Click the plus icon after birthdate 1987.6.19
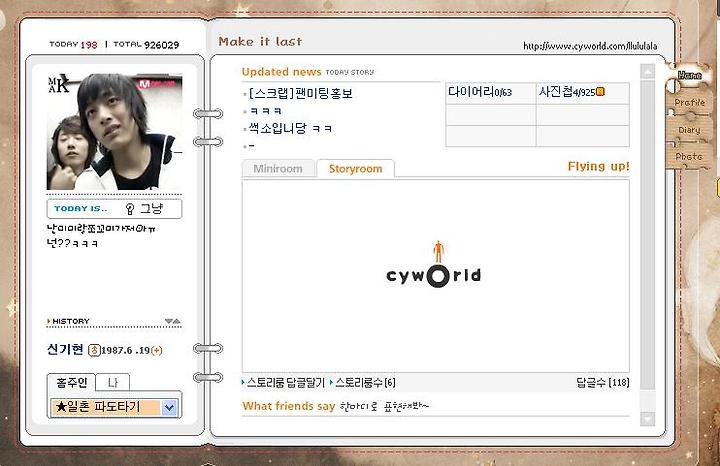The width and height of the screenshot is (720, 466). pyautogui.click(x=157, y=350)
